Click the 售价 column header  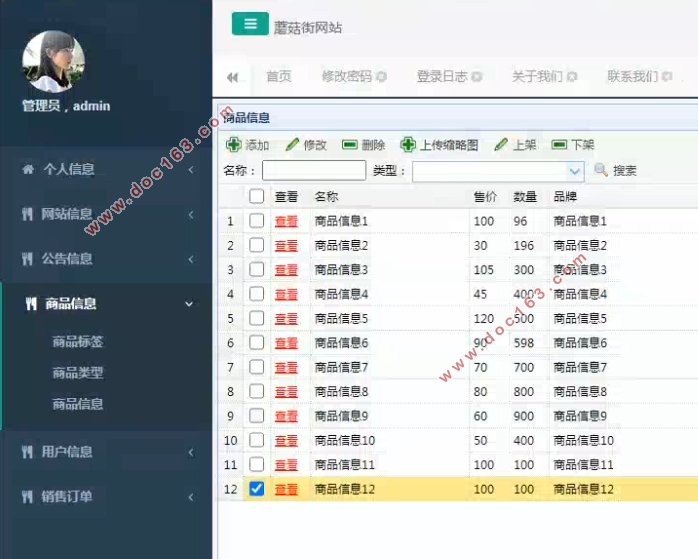point(485,196)
